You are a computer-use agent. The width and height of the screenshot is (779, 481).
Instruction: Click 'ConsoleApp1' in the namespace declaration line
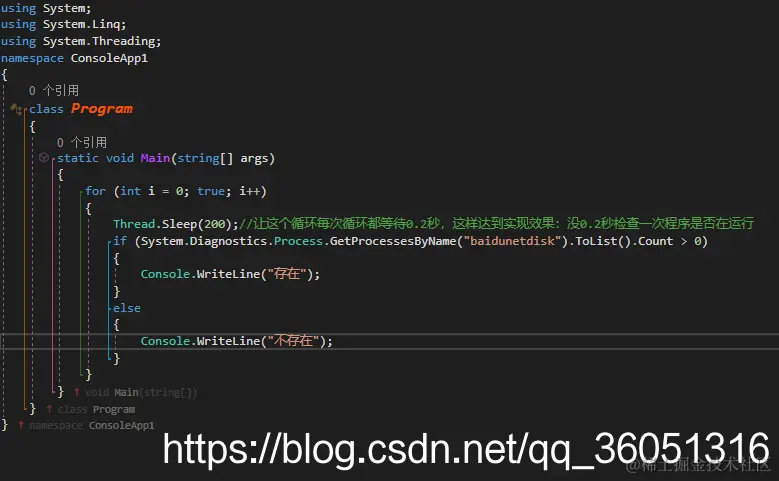pyautogui.click(x=109, y=58)
